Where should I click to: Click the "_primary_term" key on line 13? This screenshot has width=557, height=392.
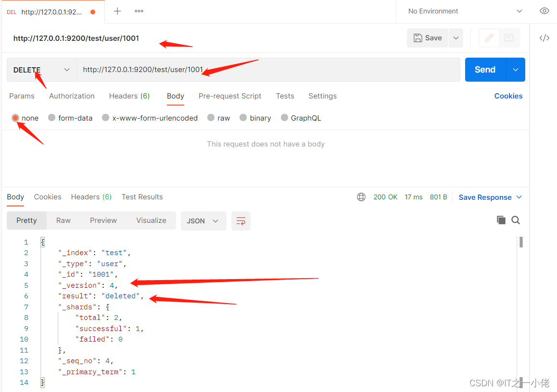[90, 372]
